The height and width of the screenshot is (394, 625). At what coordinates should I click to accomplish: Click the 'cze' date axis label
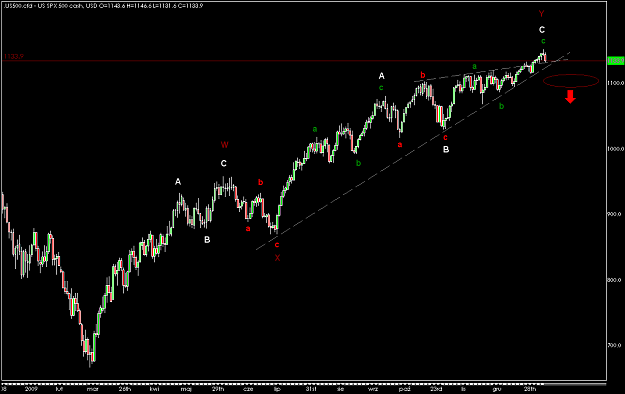pyautogui.click(x=248, y=389)
